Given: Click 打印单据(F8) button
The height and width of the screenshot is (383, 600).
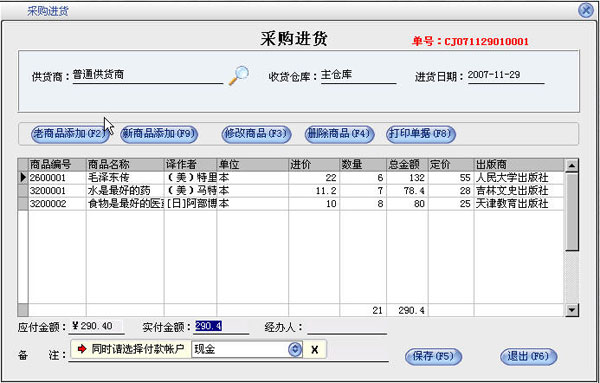Looking at the screenshot, I should coord(421,134).
